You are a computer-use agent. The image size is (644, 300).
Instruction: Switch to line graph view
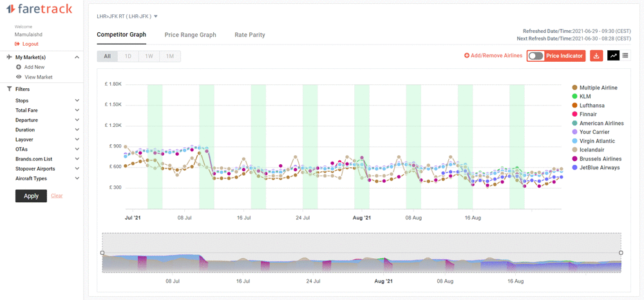point(614,55)
